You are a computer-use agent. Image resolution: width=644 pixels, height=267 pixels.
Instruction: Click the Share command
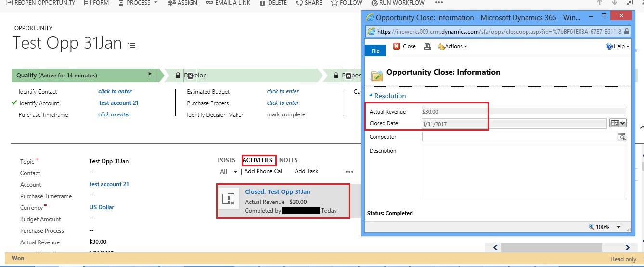pos(309,3)
